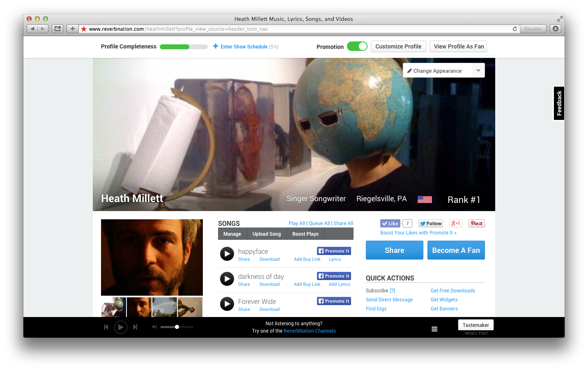
Task: Reload the page with refresh icon
Action: click(x=515, y=29)
